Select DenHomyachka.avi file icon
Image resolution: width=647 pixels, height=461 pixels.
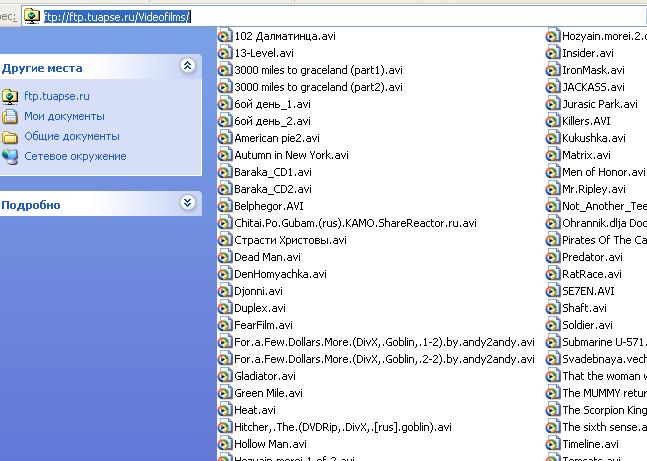click(224, 274)
